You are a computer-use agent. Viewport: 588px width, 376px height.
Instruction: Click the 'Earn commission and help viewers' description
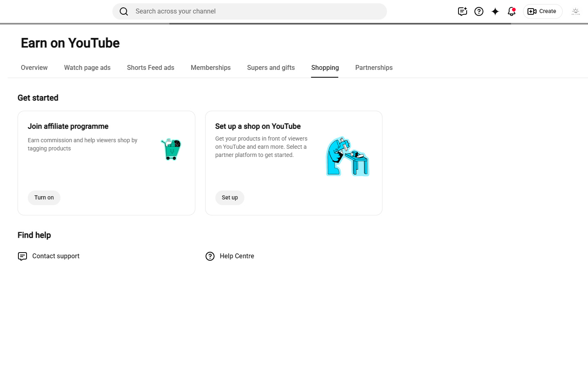83,144
